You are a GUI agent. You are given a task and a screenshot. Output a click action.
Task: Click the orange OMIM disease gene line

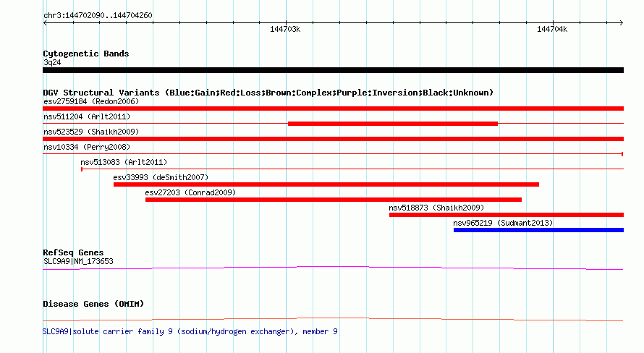333,319
